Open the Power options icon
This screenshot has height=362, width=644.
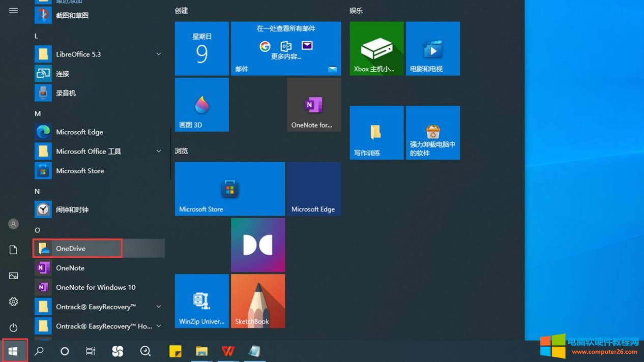point(13,327)
